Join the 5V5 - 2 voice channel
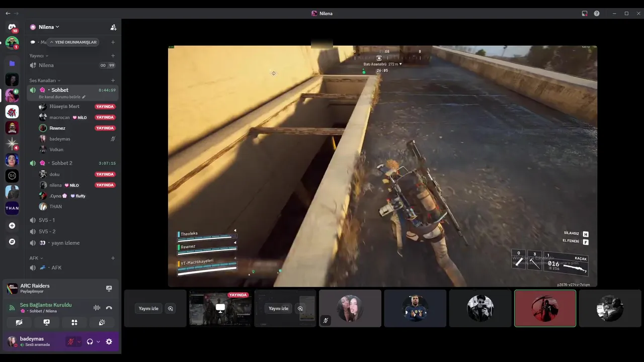 pyautogui.click(x=72, y=232)
